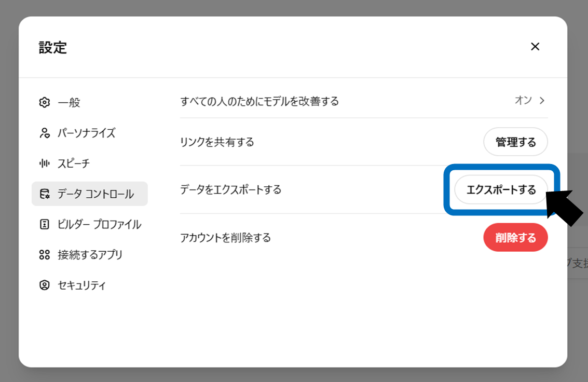Open the 接続するアプリ settings page
This screenshot has height=382, width=588.
click(x=90, y=255)
